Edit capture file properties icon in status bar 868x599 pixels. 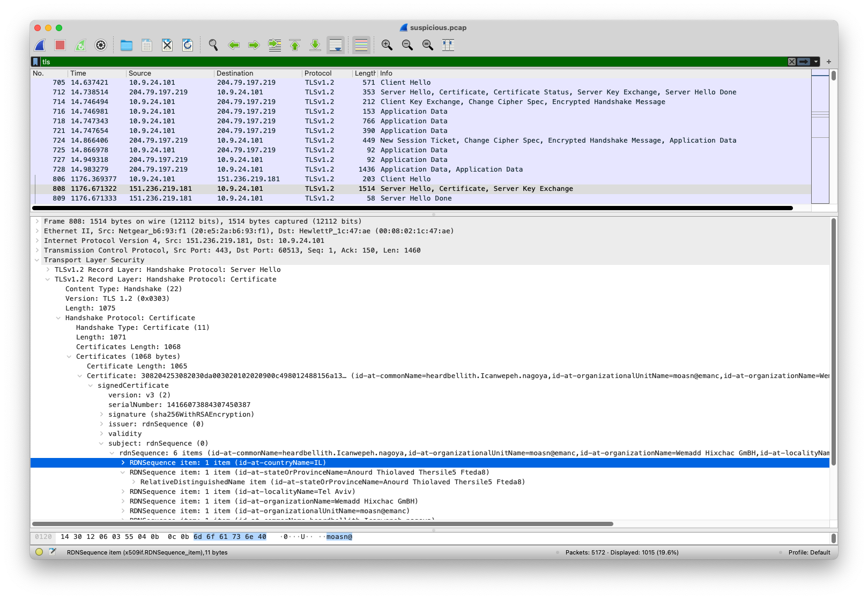pyautogui.click(x=53, y=552)
